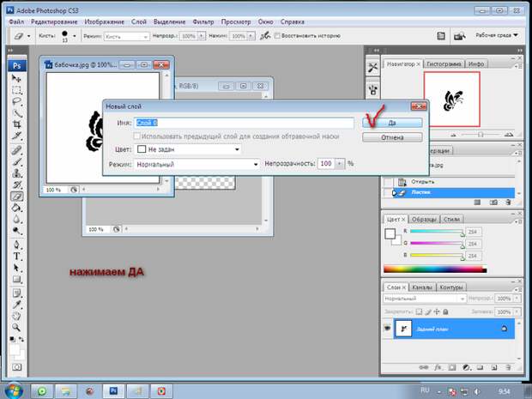Select the Dodge tool

tap(16, 231)
